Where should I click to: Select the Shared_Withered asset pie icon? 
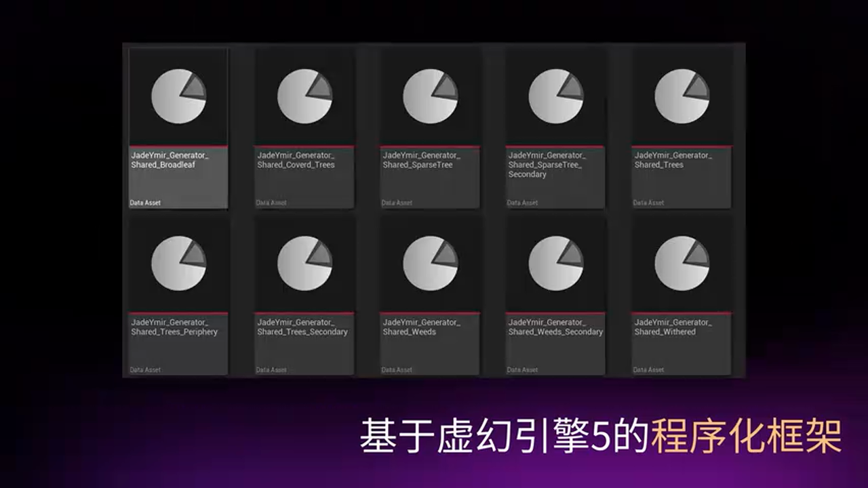(x=682, y=264)
